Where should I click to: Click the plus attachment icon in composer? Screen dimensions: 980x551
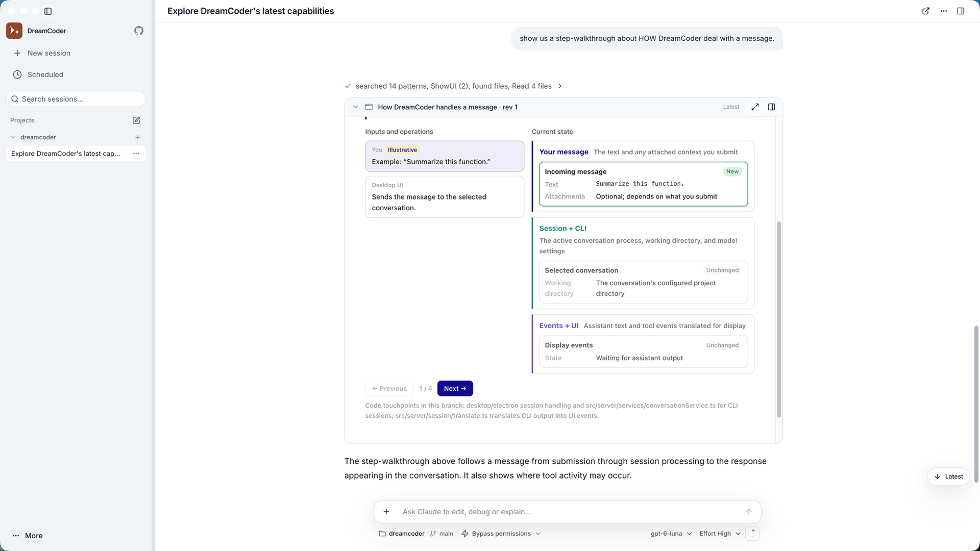point(386,512)
